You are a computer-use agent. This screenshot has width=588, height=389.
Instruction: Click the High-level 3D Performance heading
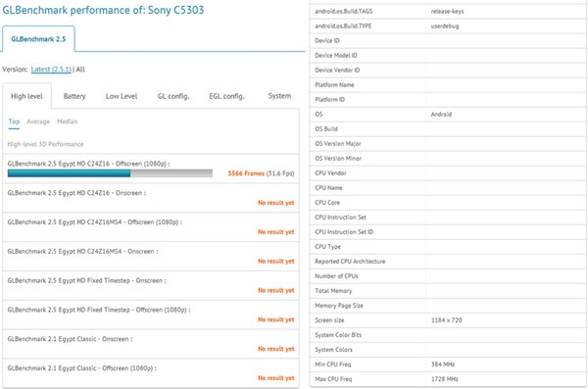[x=45, y=144]
